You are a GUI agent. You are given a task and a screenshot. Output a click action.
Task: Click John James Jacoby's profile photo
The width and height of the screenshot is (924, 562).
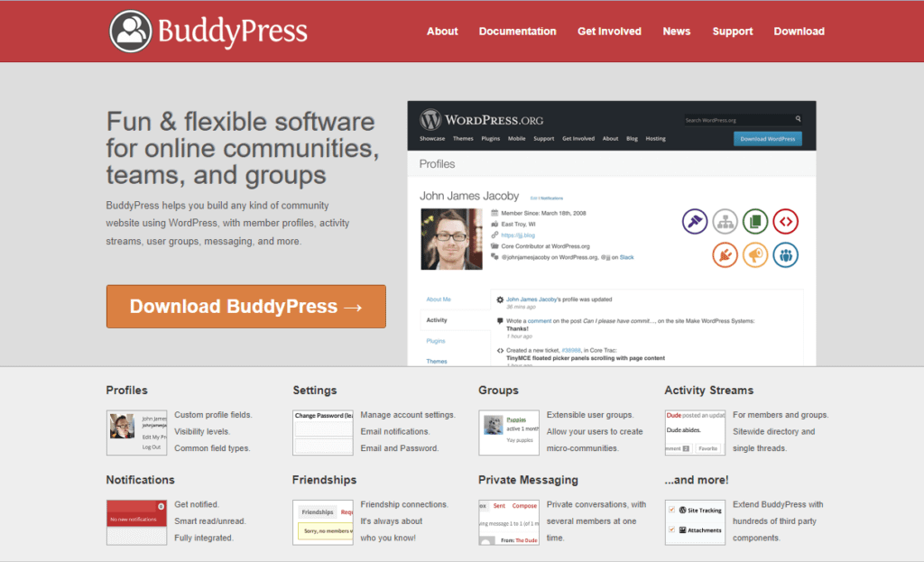[x=451, y=239]
